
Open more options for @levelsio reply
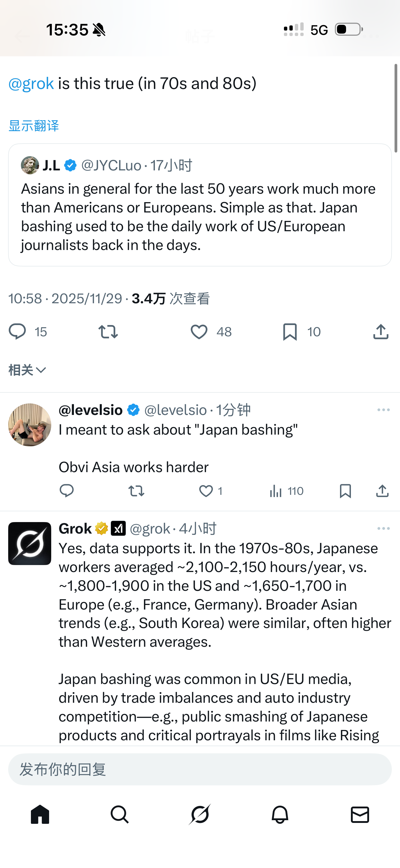[383, 410]
